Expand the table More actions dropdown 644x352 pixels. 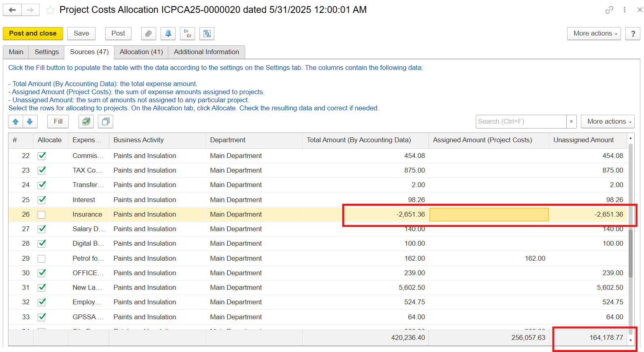[607, 122]
